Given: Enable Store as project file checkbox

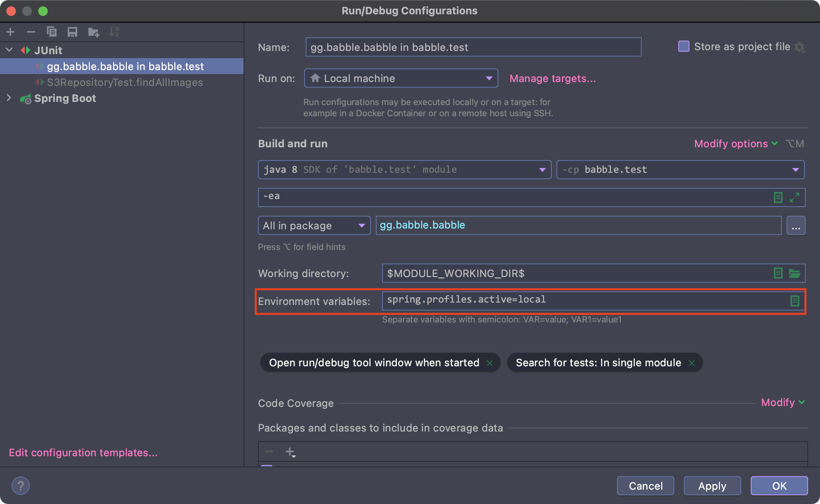Looking at the screenshot, I should coord(683,46).
